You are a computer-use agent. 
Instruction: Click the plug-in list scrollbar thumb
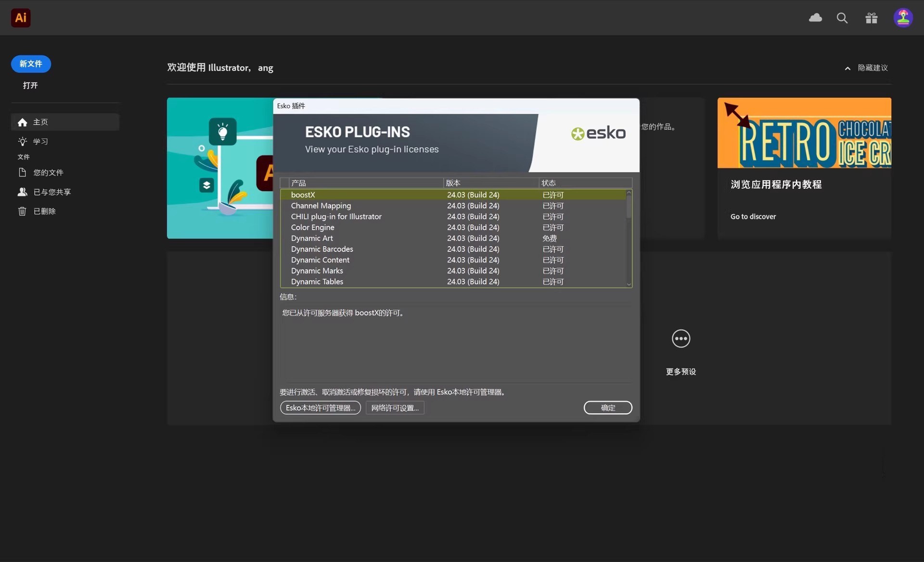[629, 207]
